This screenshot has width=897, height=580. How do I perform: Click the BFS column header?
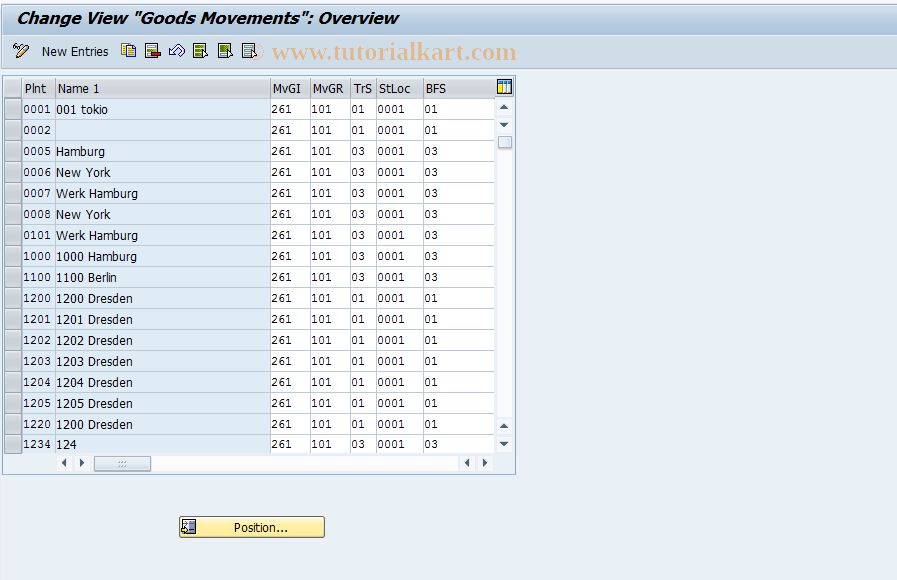pos(458,89)
